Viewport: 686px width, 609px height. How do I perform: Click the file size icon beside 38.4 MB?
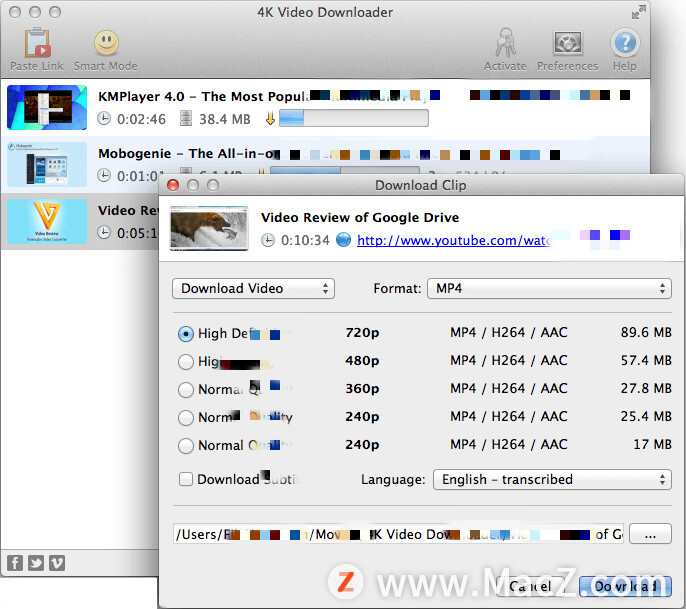coord(186,118)
